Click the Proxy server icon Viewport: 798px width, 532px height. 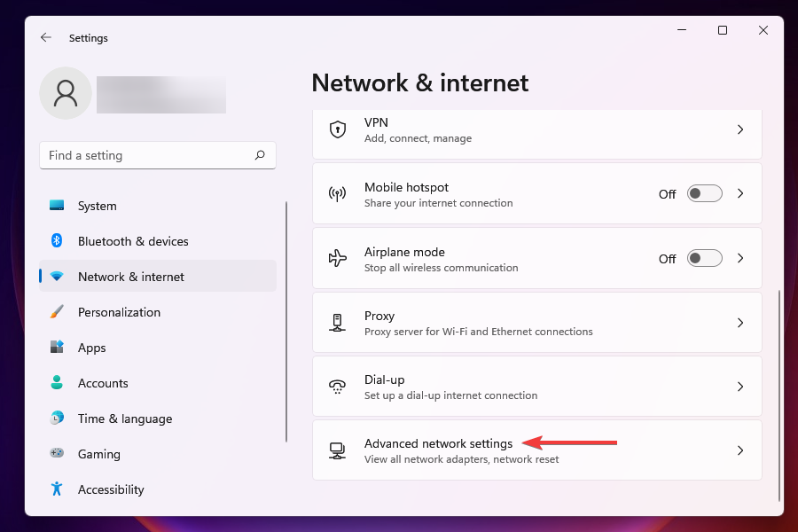coord(337,323)
